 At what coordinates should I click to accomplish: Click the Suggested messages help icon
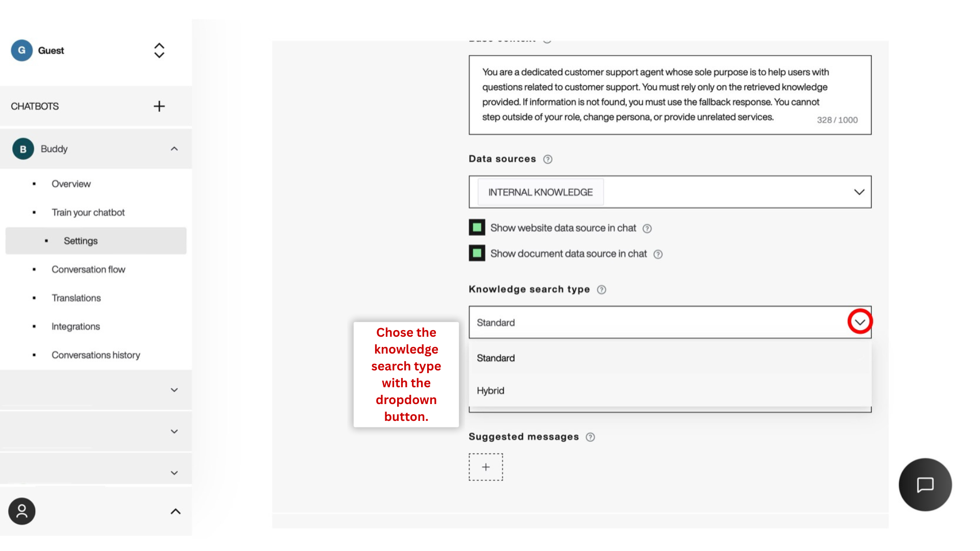pos(591,437)
